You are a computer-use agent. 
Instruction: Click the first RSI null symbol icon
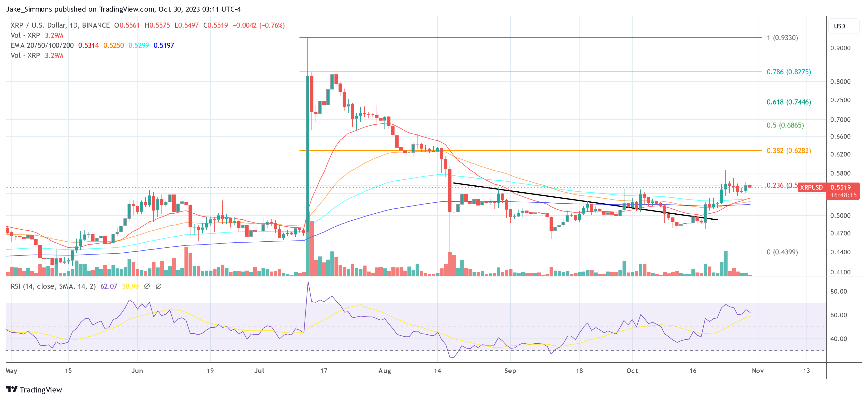pos(147,286)
